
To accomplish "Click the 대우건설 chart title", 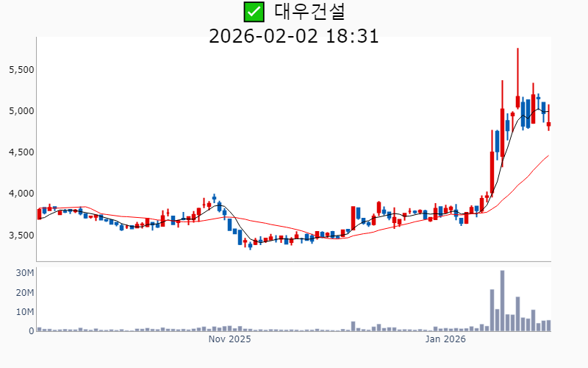I will 309,12.
